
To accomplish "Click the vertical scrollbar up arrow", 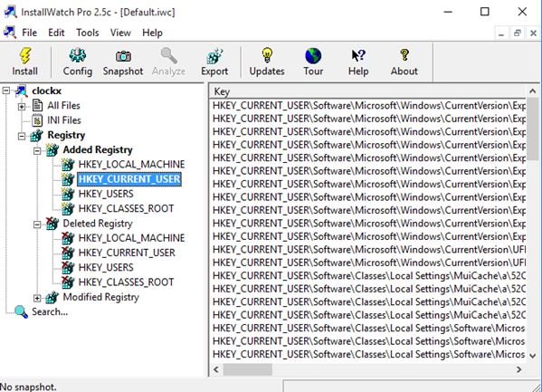I will [532, 91].
